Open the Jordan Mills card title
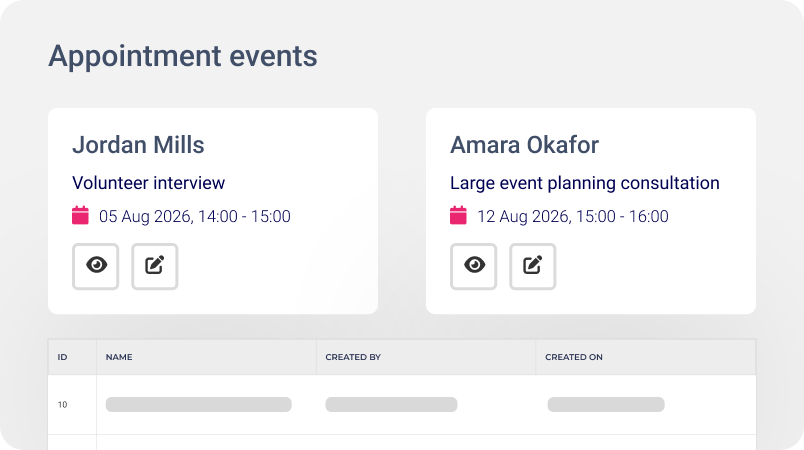The width and height of the screenshot is (804, 450). pyautogui.click(x=138, y=145)
